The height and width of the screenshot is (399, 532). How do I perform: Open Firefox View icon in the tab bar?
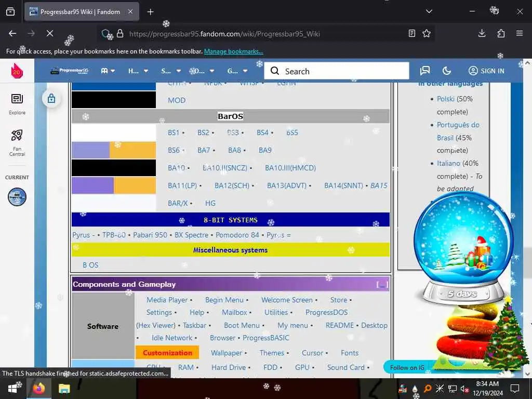point(10,12)
